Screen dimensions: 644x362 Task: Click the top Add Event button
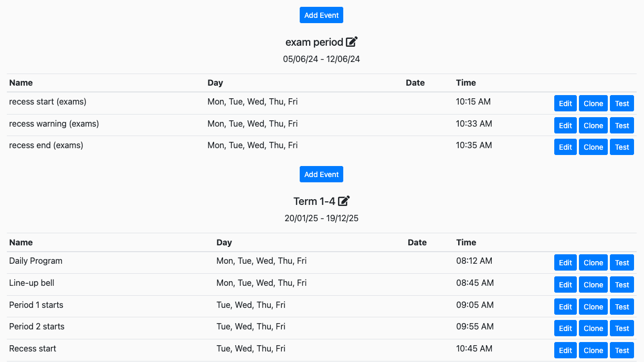pos(321,15)
